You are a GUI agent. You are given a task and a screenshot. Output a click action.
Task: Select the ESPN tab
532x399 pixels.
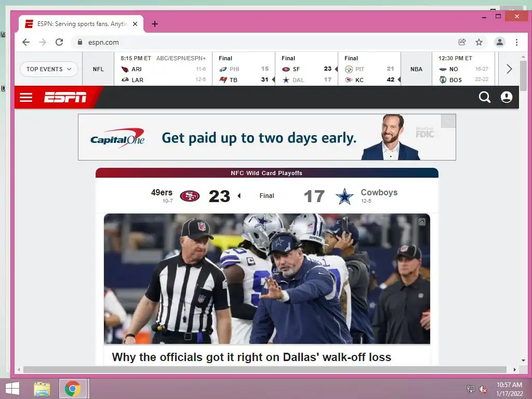tap(81, 24)
